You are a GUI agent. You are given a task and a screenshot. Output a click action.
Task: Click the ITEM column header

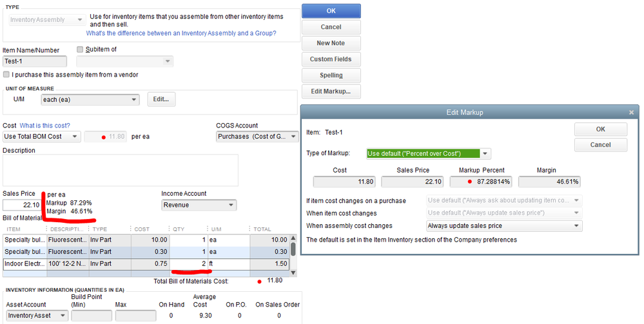24,229
